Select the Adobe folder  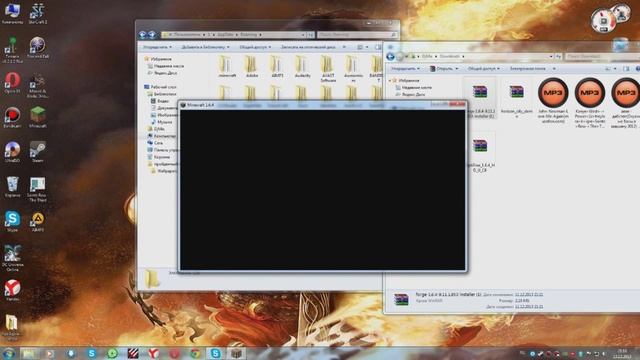[252, 67]
